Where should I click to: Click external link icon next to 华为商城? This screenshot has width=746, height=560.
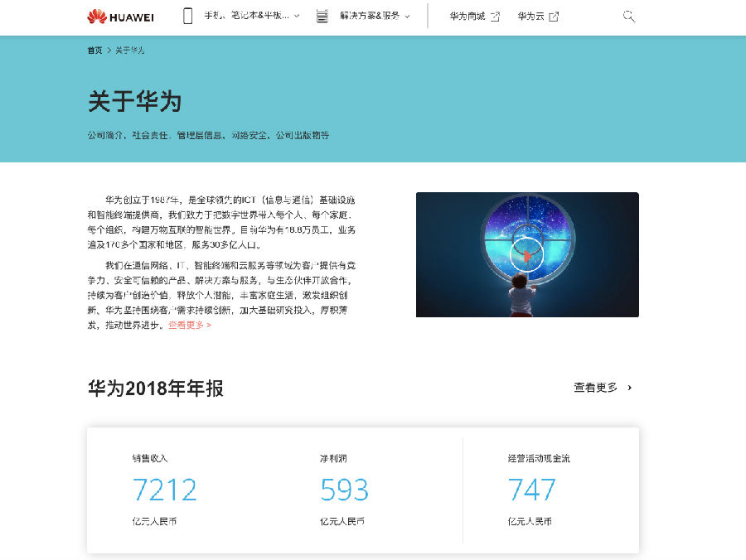point(496,17)
